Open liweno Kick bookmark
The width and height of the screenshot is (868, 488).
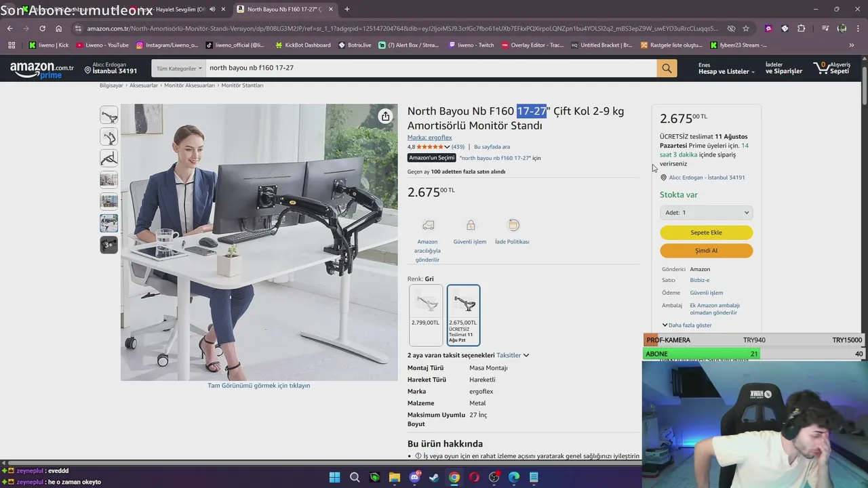tap(49, 45)
